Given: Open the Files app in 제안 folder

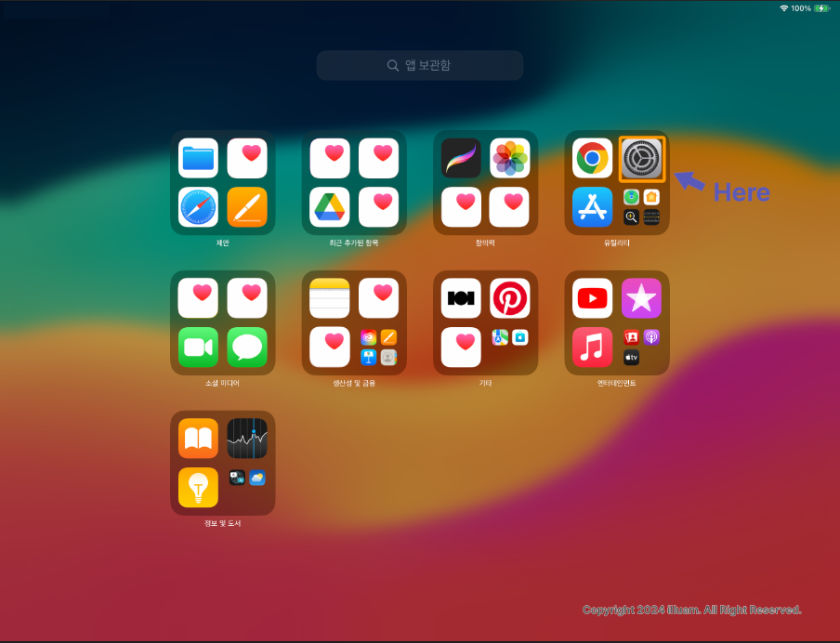Looking at the screenshot, I should (x=198, y=158).
